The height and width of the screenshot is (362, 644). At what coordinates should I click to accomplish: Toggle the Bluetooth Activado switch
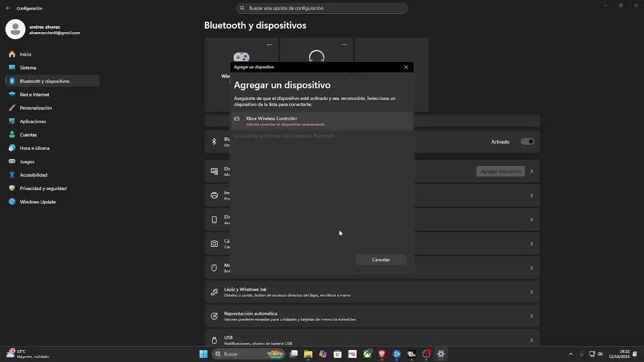click(x=527, y=142)
